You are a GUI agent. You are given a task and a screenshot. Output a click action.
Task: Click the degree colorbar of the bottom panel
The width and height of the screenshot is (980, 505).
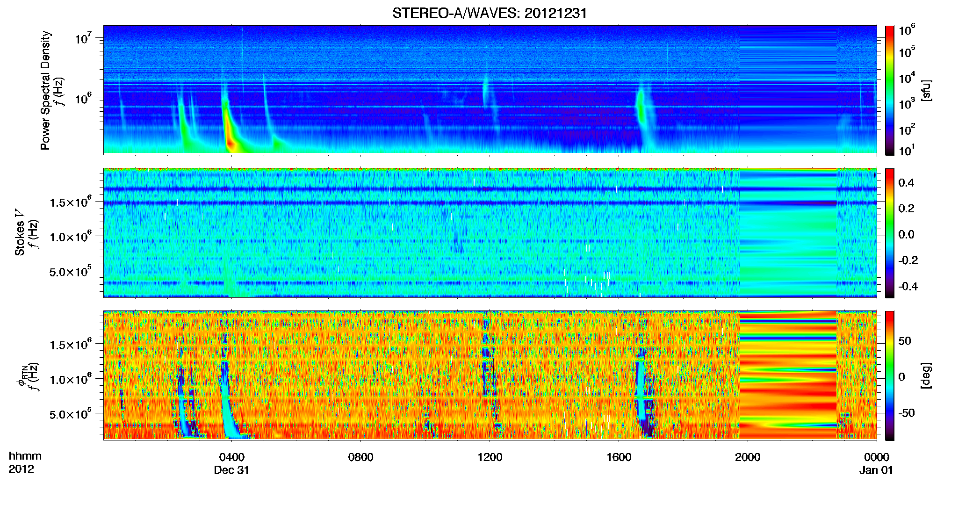(x=889, y=375)
